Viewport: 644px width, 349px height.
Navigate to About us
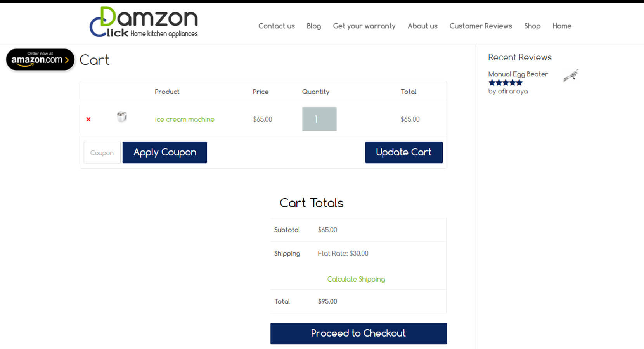422,26
